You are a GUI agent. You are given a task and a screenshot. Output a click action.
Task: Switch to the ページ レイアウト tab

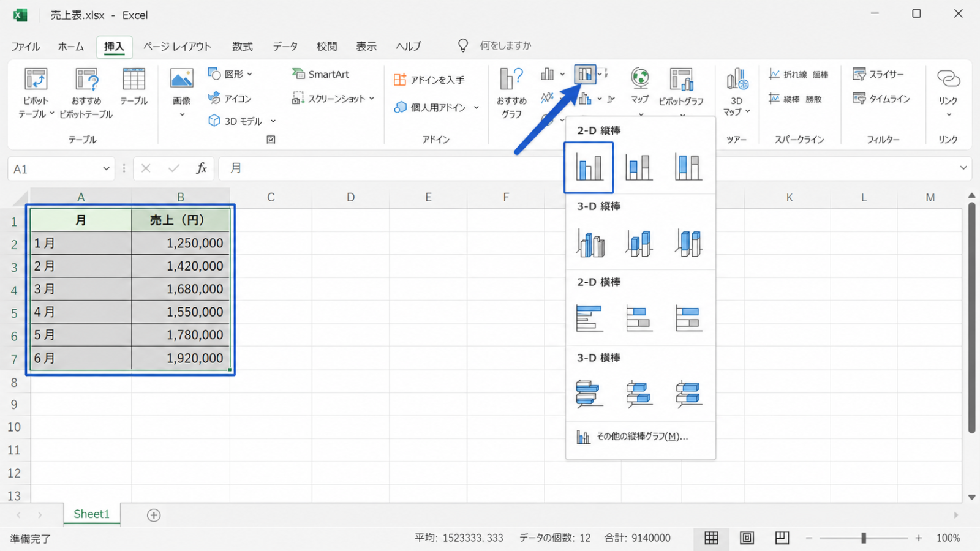177,47
